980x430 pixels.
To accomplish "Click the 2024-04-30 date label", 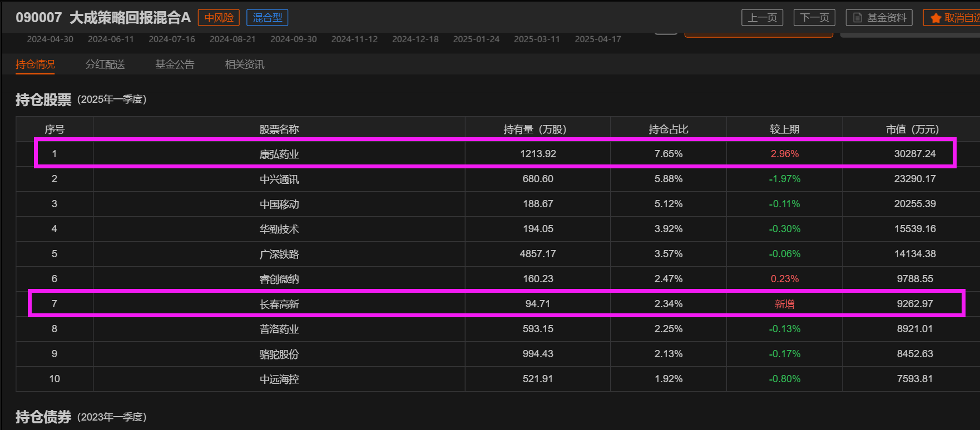I will pyautogui.click(x=50, y=39).
